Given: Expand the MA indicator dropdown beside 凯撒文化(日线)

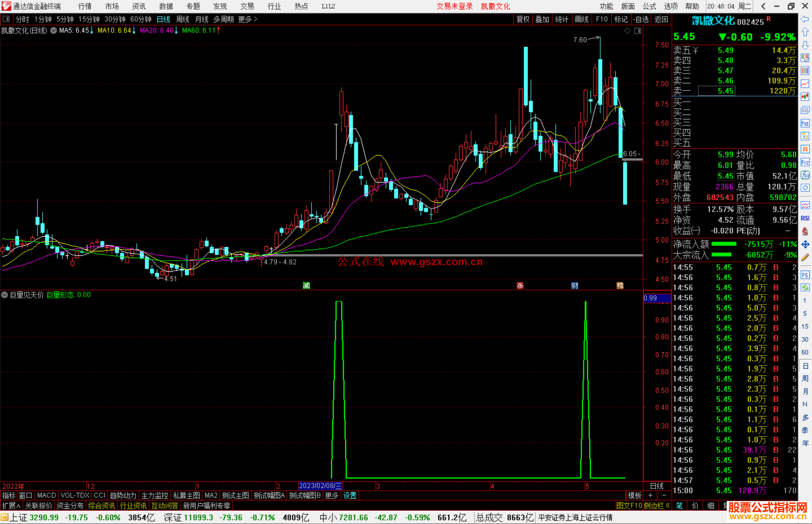Looking at the screenshot, I should click(54, 31).
